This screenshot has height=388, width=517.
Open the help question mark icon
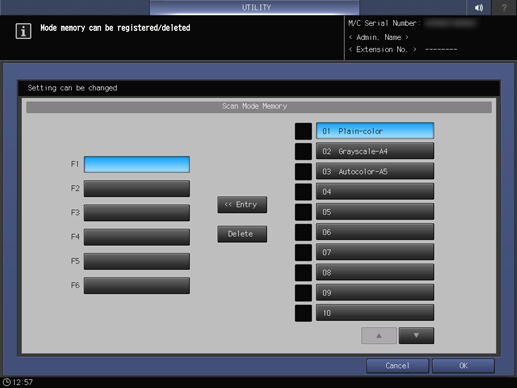pos(504,7)
